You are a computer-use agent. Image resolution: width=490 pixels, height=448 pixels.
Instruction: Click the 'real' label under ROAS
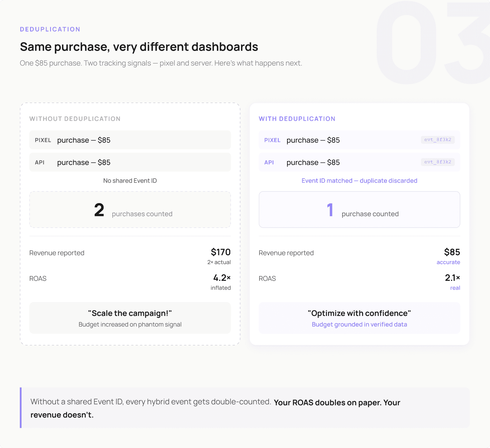455,288
